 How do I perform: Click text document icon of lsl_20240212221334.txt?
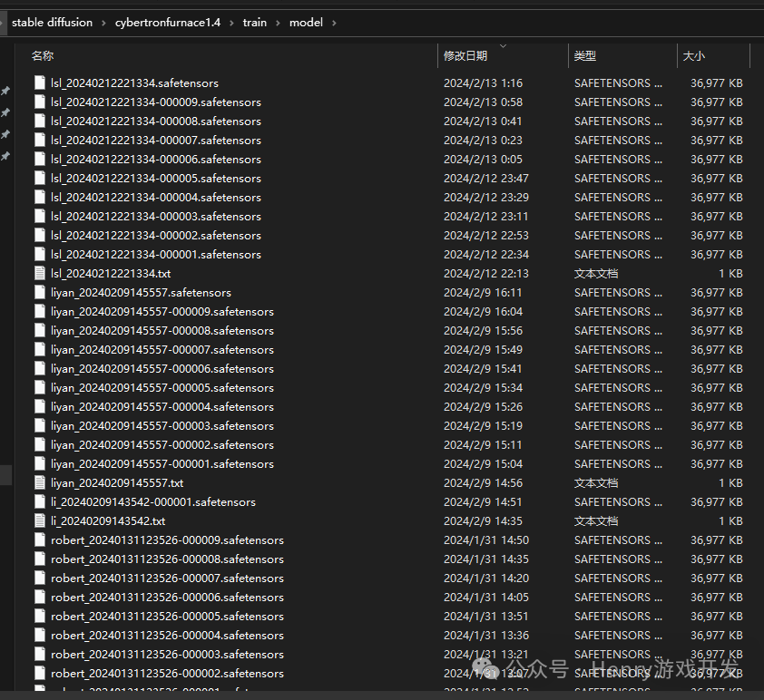pyautogui.click(x=39, y=273)
